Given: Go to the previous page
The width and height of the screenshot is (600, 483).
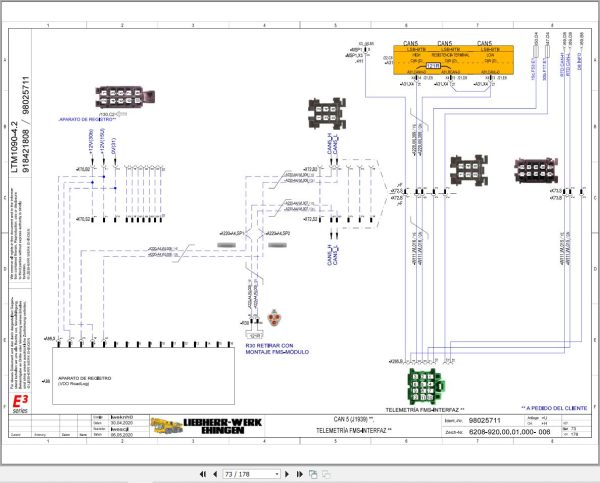Looking at the screenshot, I should tap(215, 474).
